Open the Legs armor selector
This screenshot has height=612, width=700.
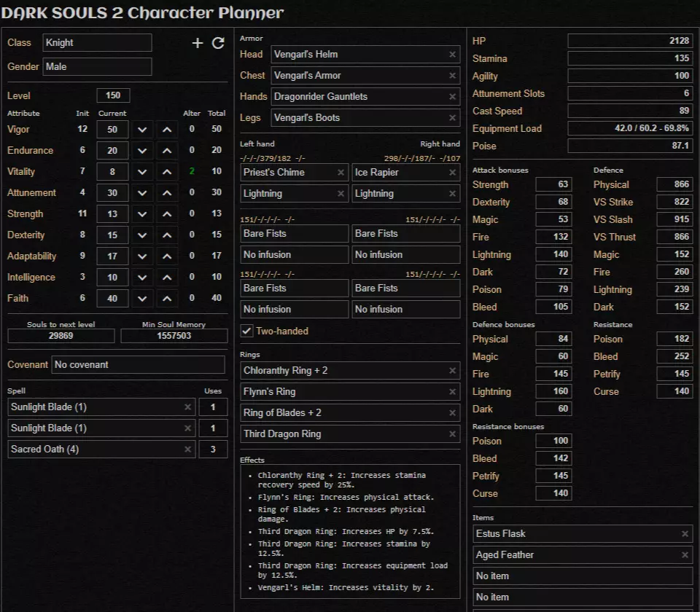pyautogui.click(x=365, y=118)
